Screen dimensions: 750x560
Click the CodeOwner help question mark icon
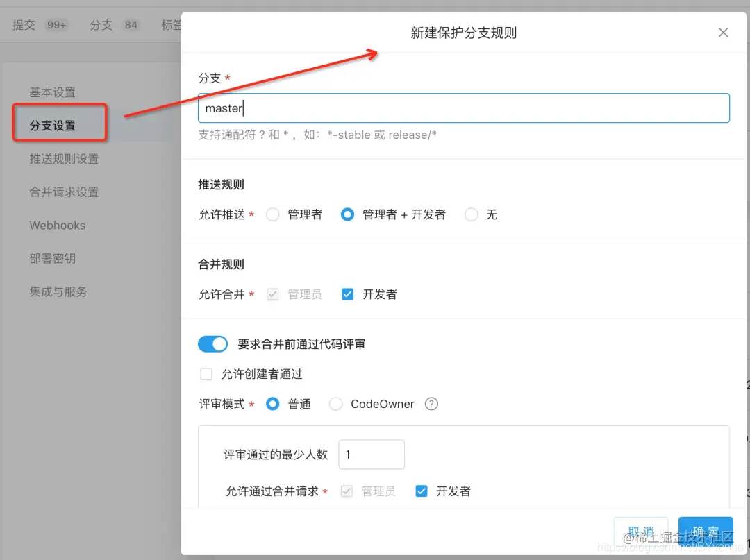(431, 404)
